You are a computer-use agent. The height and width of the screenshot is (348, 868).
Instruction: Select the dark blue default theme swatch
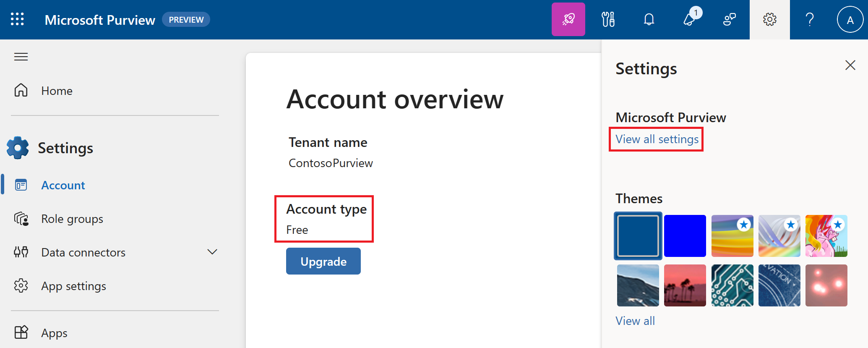638,236
